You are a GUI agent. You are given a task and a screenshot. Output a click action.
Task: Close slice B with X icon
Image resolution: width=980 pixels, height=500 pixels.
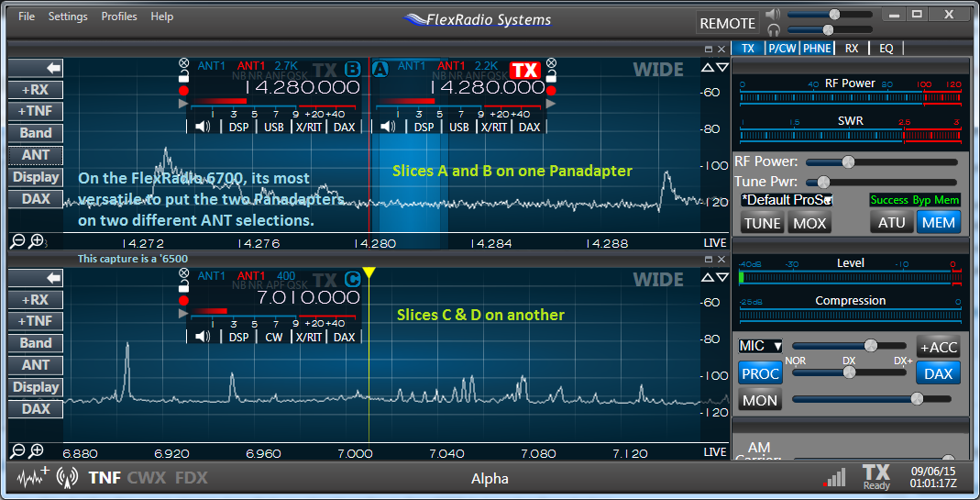(x=183, y=63)
